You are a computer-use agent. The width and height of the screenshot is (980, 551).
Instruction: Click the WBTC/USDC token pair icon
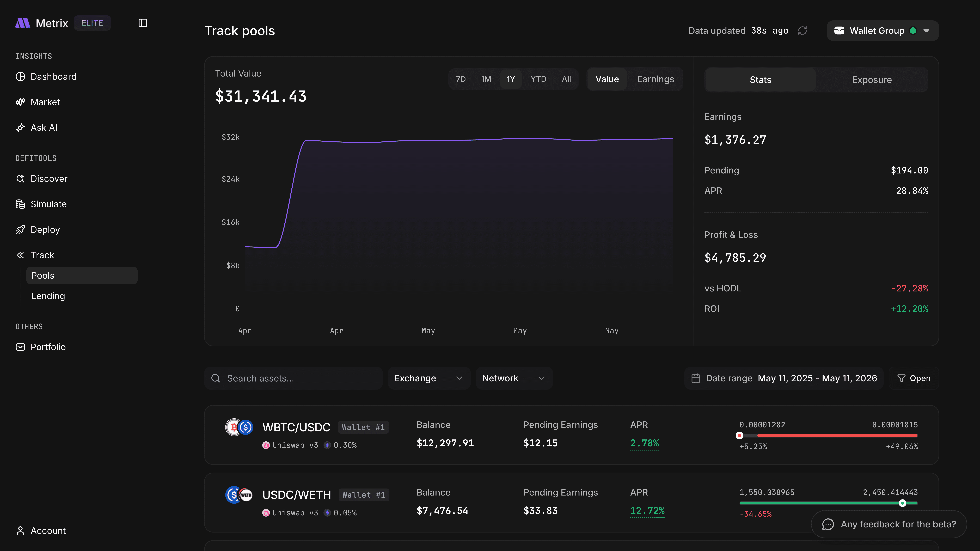[x=239, y=427]
